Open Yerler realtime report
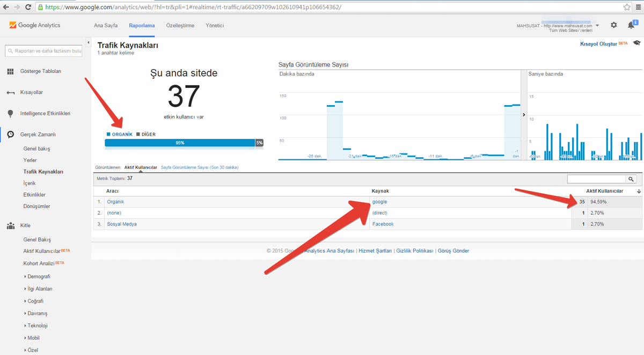This screenshot has width=644, height=355. click(30, 160)
